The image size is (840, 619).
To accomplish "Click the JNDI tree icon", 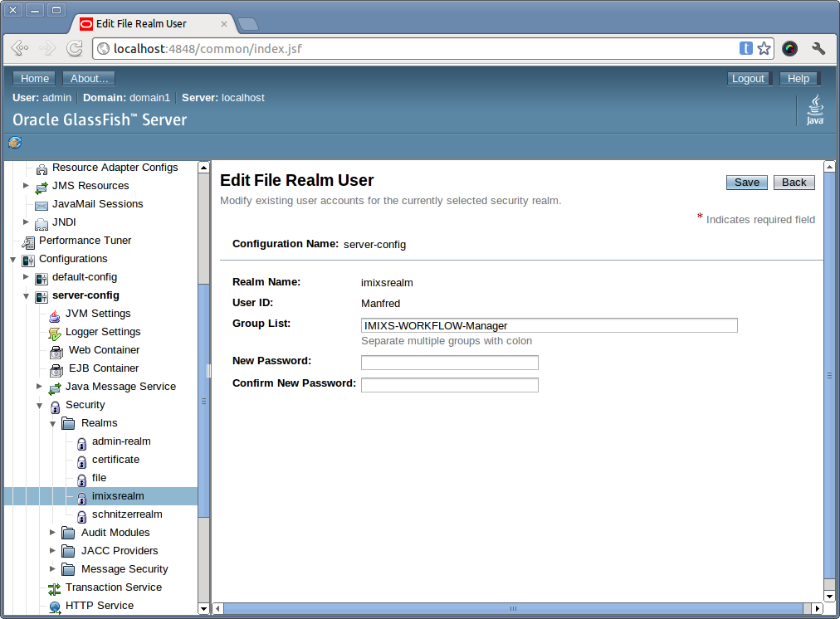I will pos(42,224).
